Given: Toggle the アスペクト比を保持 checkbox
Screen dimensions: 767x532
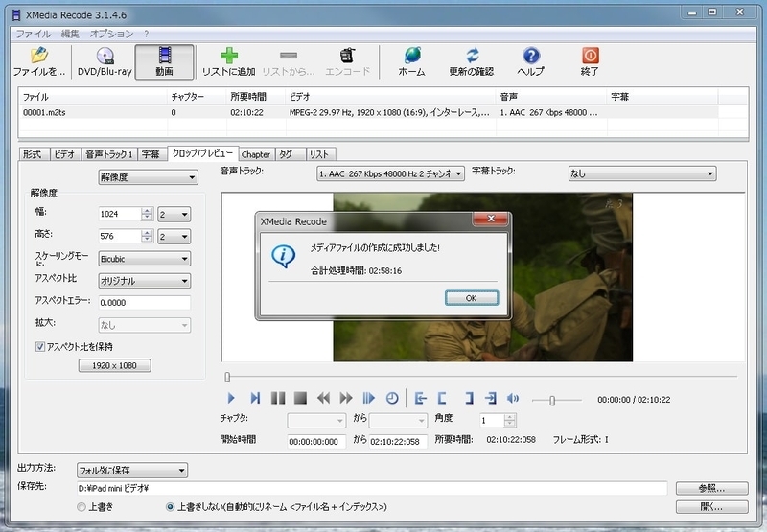Looking at the screenshot, I should pyautogui.click(x=40, y=347).
